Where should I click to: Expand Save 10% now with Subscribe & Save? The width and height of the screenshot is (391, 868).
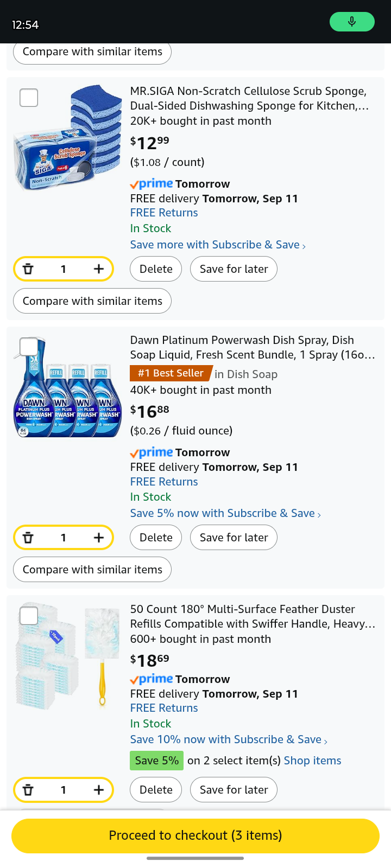point(229,739)
